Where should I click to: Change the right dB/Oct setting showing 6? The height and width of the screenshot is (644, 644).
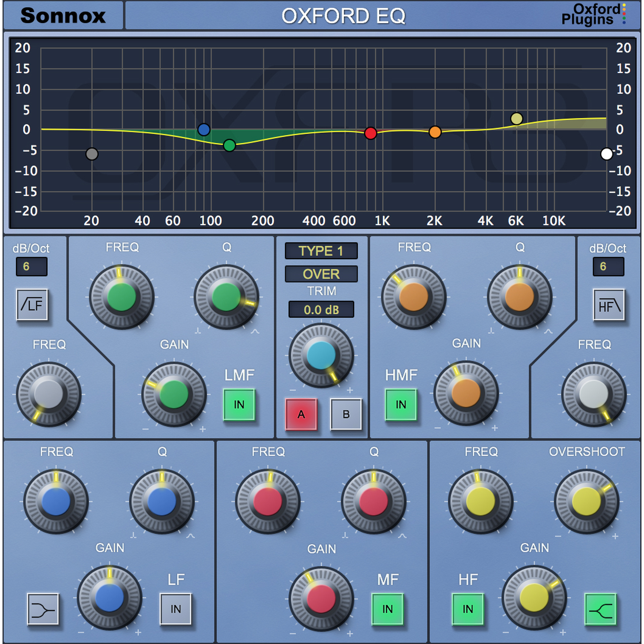tap(609, 267)
